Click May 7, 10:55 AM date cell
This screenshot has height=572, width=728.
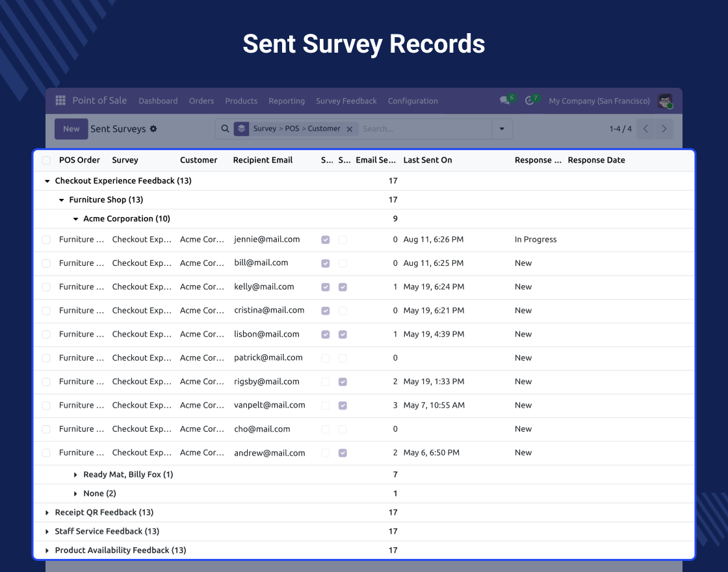pos(434,406)
